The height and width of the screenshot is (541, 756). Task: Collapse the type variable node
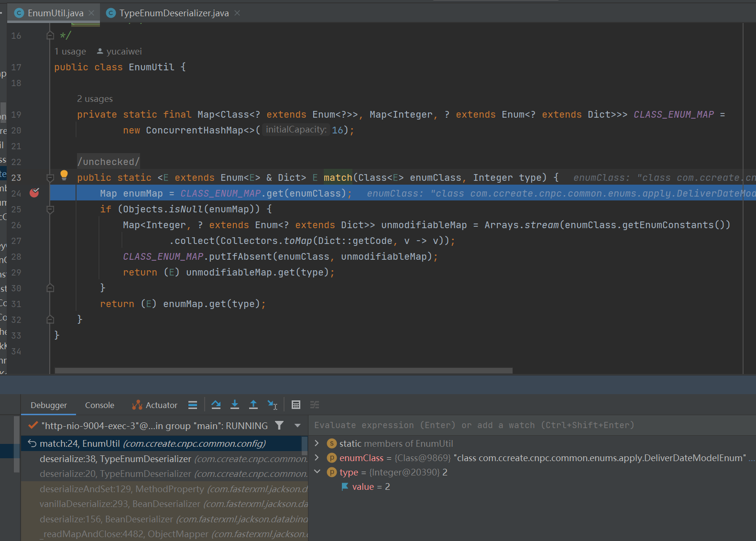317,472
